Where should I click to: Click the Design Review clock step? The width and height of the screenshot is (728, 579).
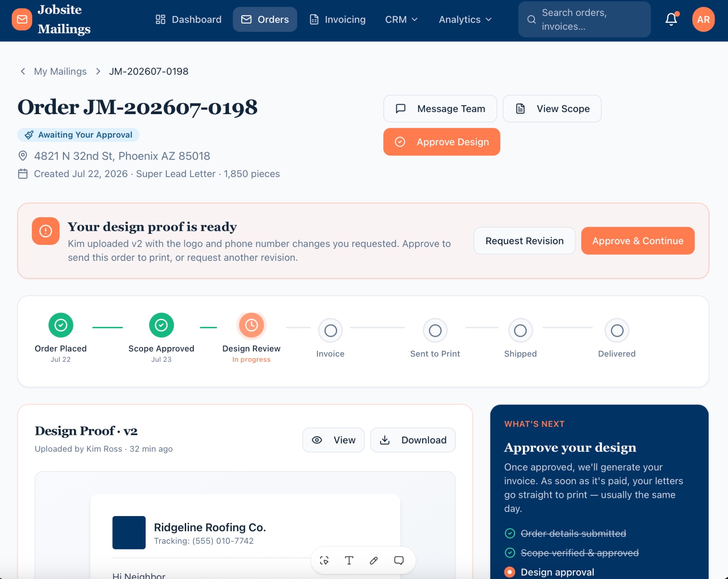point(251,325)
